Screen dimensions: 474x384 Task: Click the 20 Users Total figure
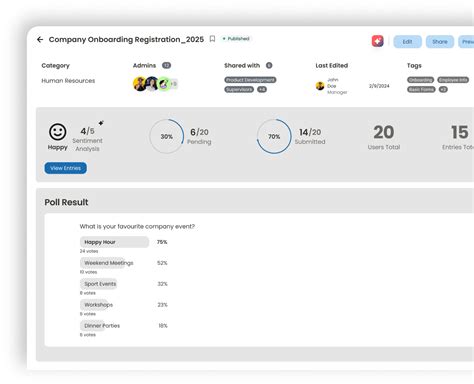(384, 132)
